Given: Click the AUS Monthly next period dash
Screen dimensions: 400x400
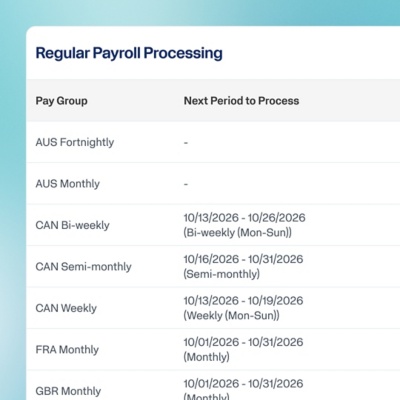Looking at the screenshot, I should point(186,184).
